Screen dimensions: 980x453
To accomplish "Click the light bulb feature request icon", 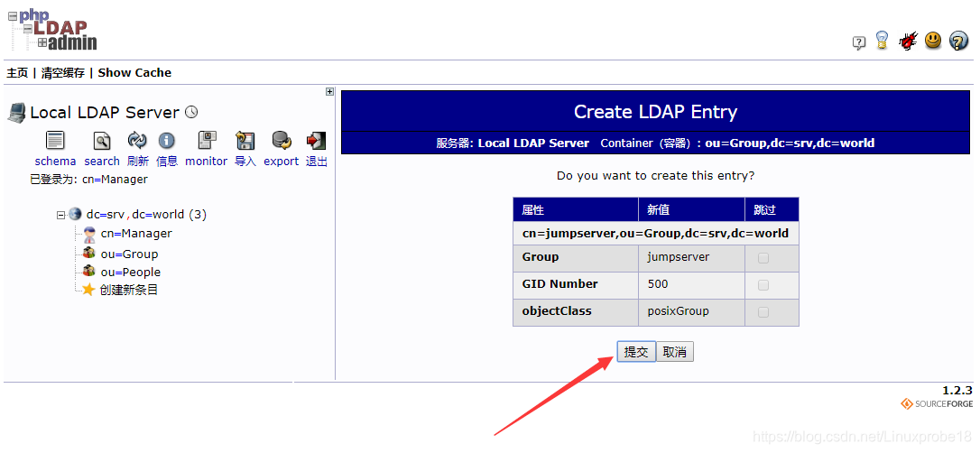I will tap(882, 41).
